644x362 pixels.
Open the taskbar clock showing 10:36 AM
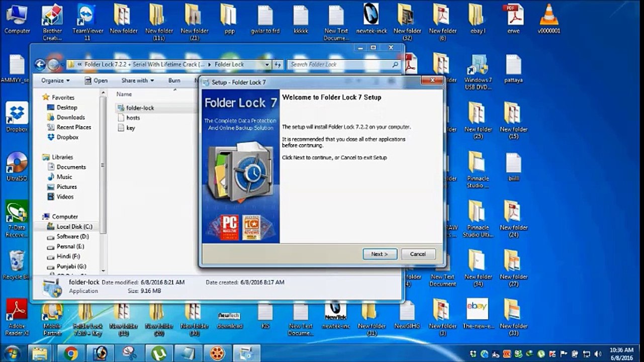[x=621, y=353]
